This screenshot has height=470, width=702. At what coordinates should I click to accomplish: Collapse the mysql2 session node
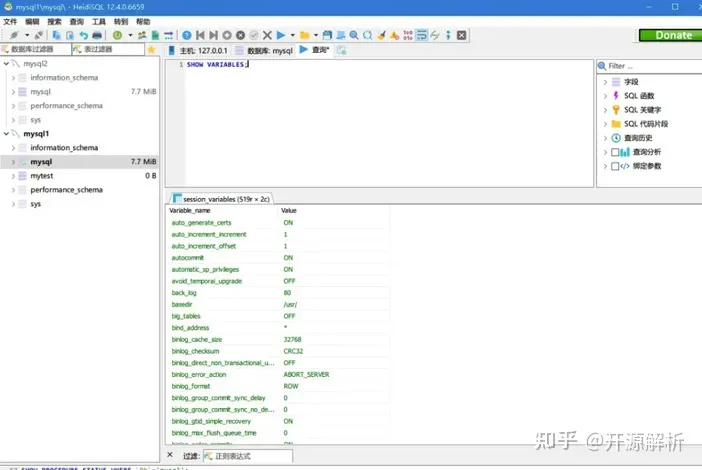tap(6, 64)
